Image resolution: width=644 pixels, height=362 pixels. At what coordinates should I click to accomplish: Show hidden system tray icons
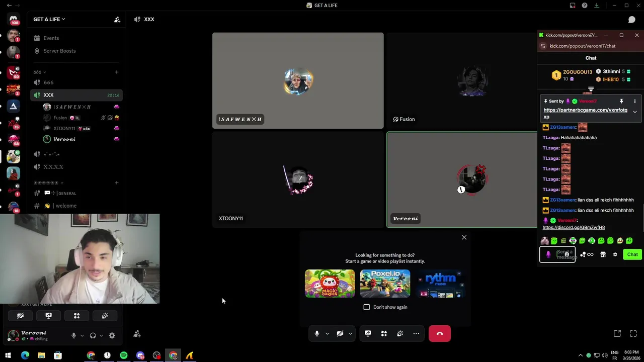[x=580, y=355]
